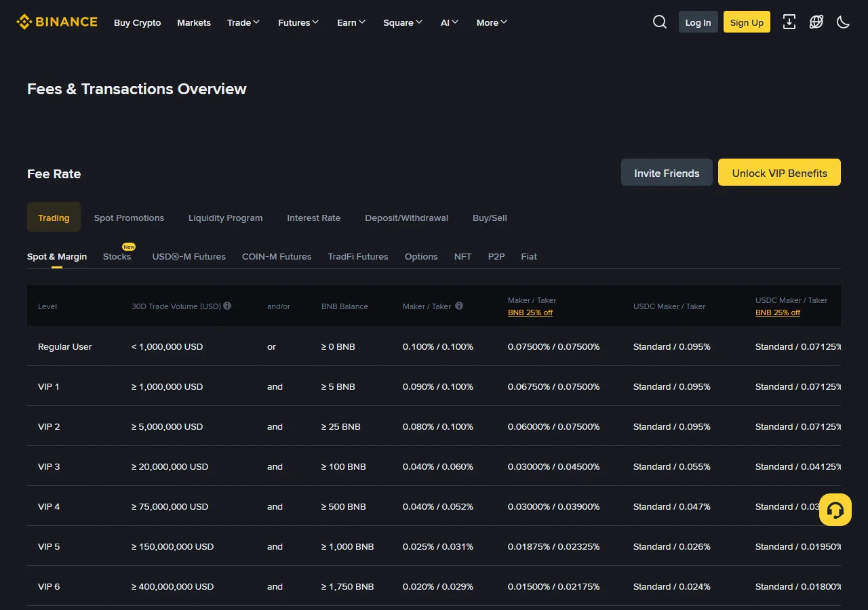Click Invite Friends button

tap(667, 172)
